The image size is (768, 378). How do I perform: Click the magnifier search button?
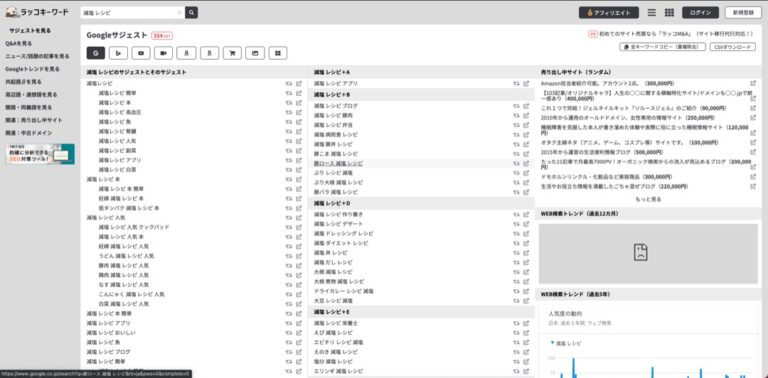pos(192,12)
